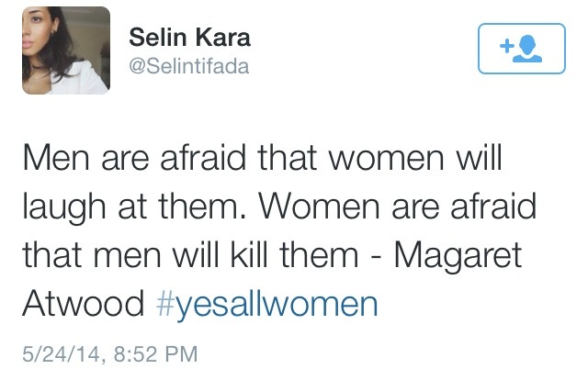
Task: Click the first name Selin in header
Action: click(157, 38)
